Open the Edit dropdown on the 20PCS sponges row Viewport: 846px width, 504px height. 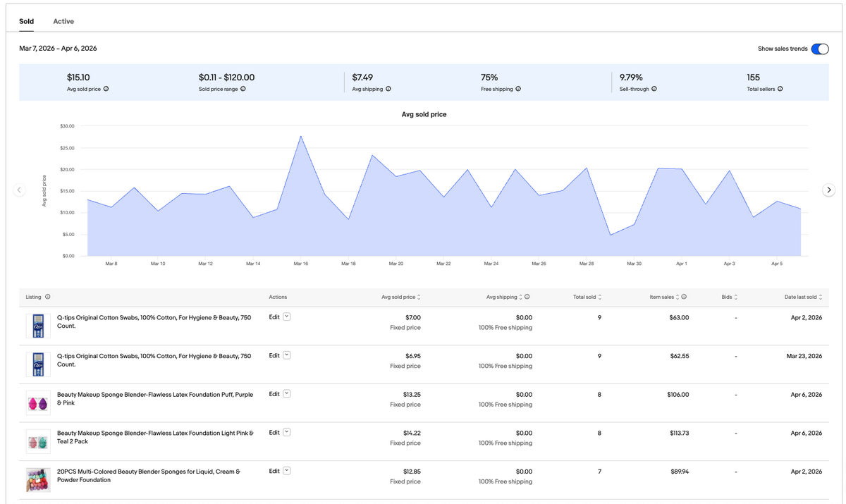tap(285, 471)
